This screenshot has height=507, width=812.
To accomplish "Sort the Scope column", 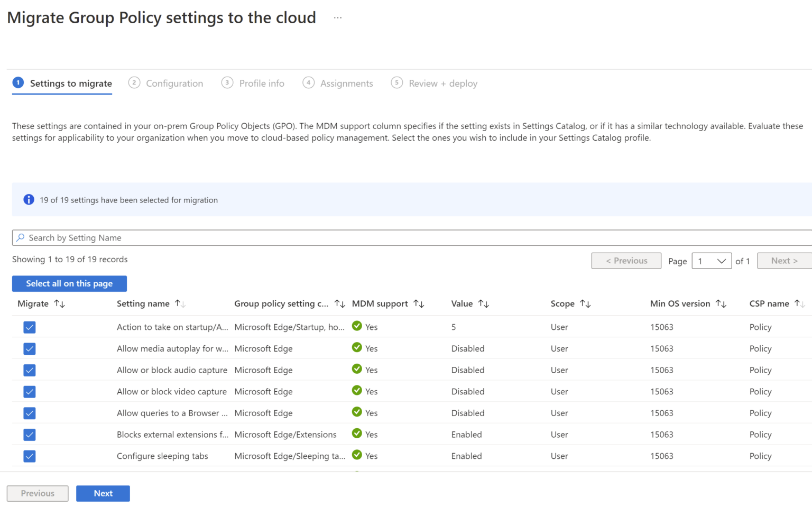I will click(585, 303).
